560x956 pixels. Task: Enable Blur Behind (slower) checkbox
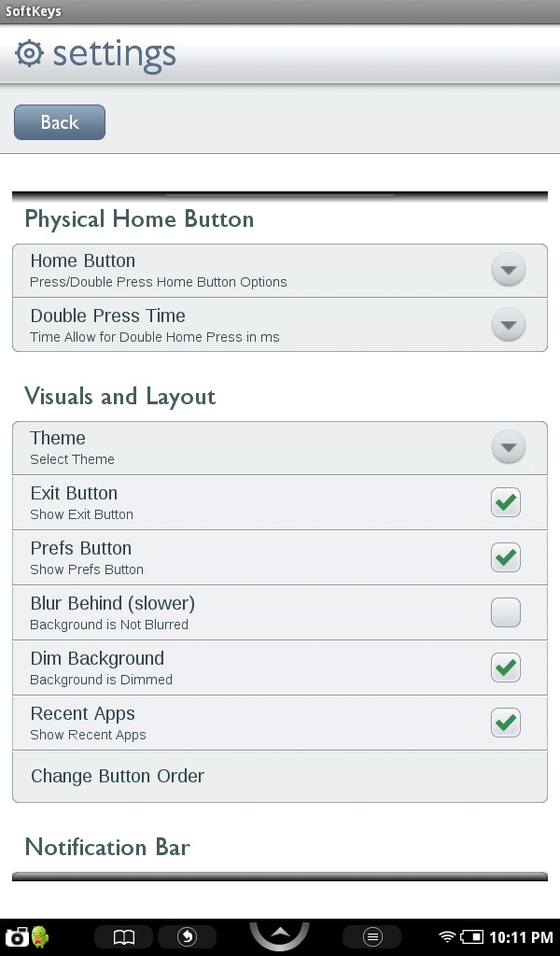506,612
